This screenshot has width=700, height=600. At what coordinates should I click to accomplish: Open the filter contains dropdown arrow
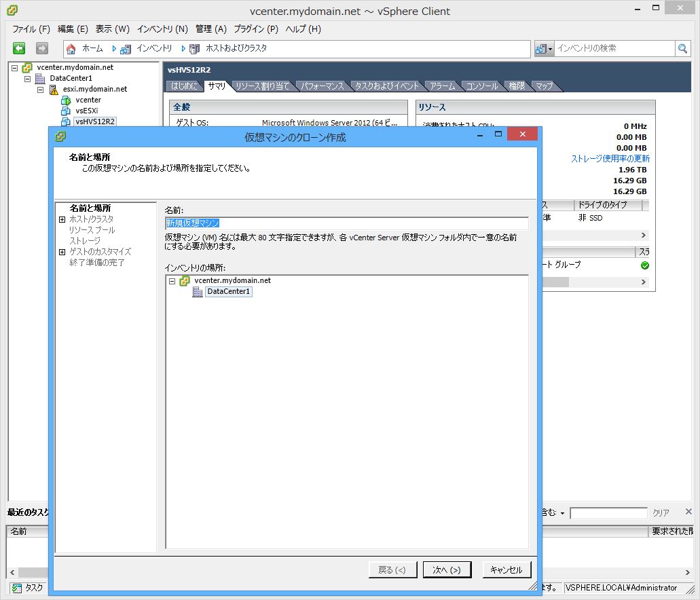click(562, 513)
